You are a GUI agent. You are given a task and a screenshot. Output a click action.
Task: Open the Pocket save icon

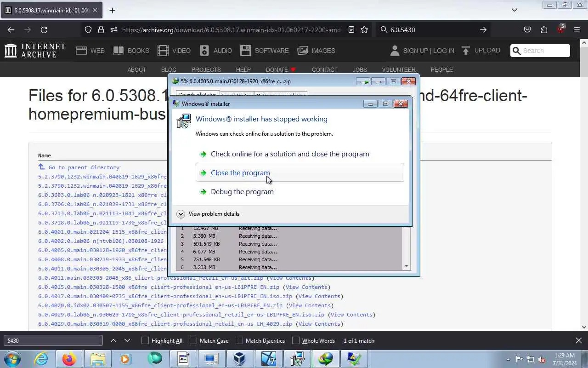(527, 29)
